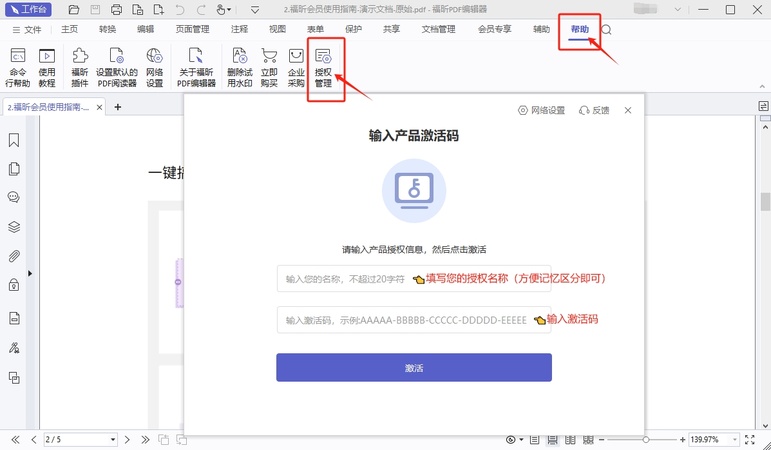Open the 文件 file menu
The width and height of the screenshot is (771, 450).
27,30
